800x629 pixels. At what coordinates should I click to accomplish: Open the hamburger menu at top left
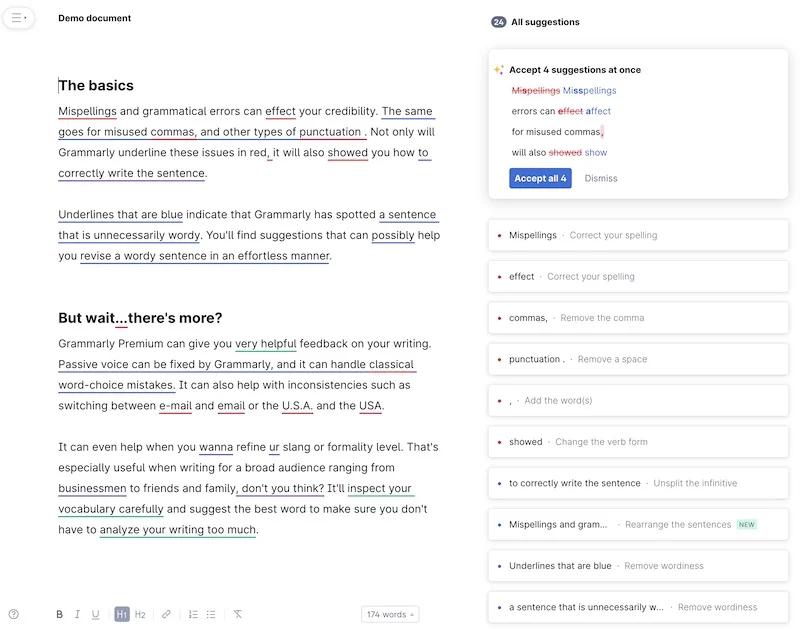[x=19, y=18]
